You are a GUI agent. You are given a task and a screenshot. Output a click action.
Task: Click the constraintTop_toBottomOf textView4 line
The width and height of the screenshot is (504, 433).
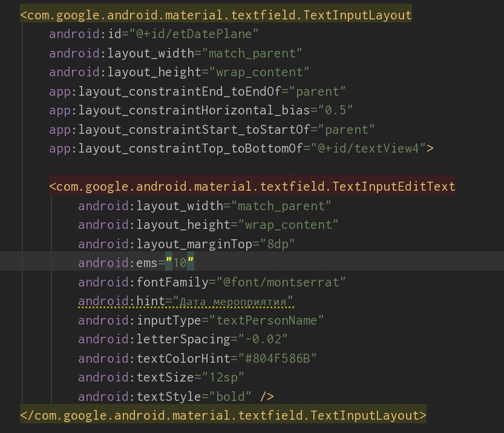click(x=241, y=148)
